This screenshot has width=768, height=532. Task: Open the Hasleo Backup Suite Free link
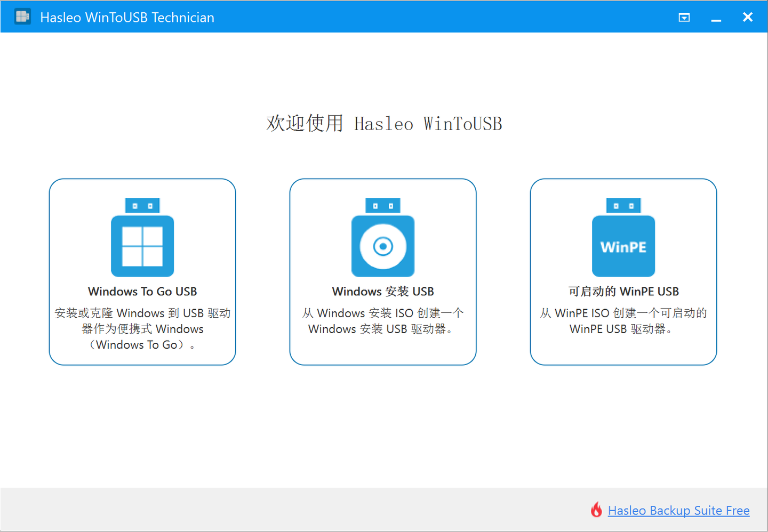pyautogui.click(x=678, y=511)
